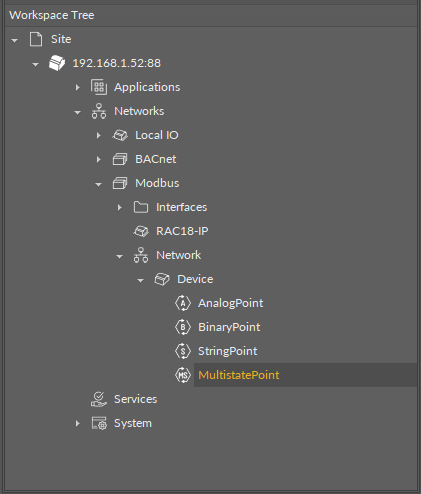Select the Site root label
The height and width of the screenshot is (494, 421).
coord(61,39)
